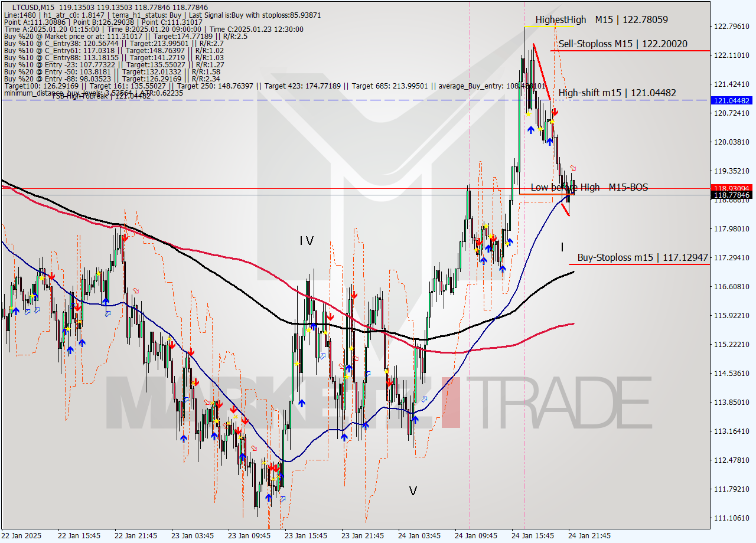Click the 113.85010 price axis value
The image size is (756, 543).
(x=732, y=402)
